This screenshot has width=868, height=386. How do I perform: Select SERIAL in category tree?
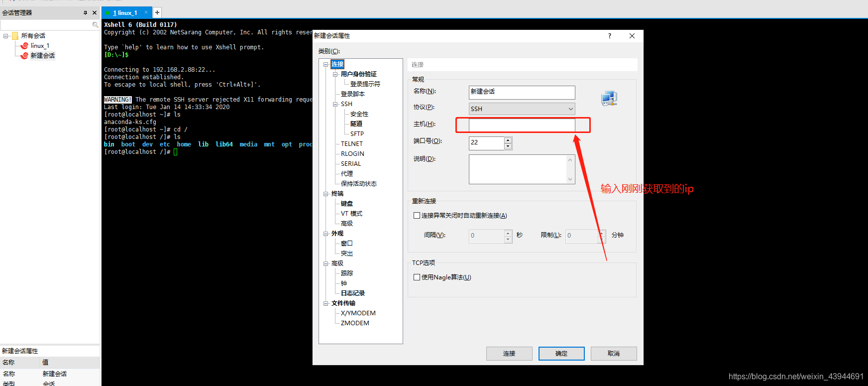351,164
